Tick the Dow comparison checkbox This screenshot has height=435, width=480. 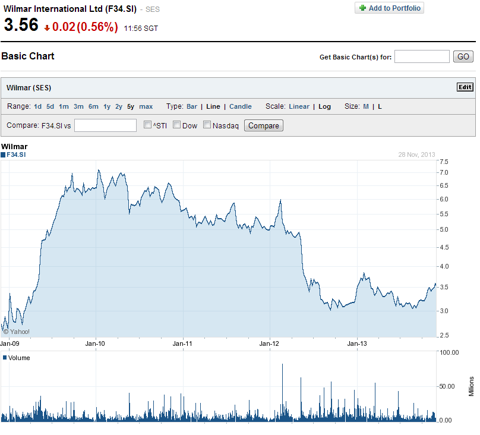click(x=177, y=125)
